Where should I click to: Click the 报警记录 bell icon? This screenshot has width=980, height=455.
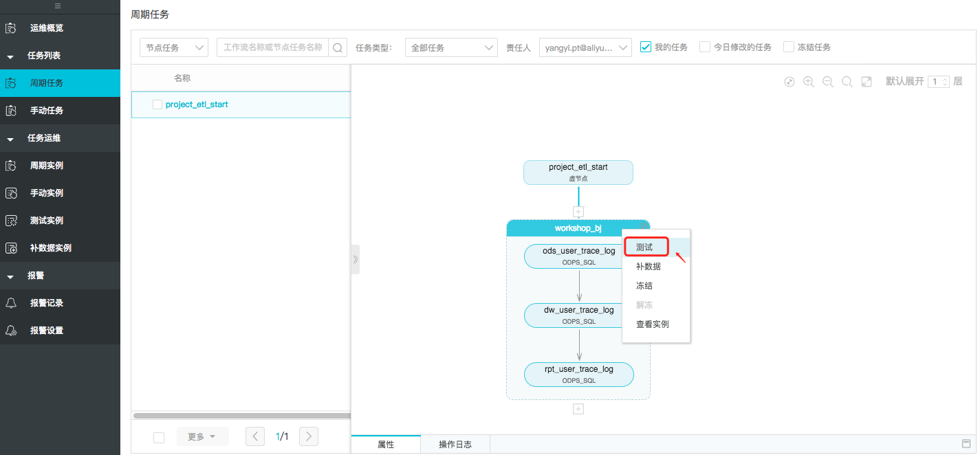click(10, 303)
